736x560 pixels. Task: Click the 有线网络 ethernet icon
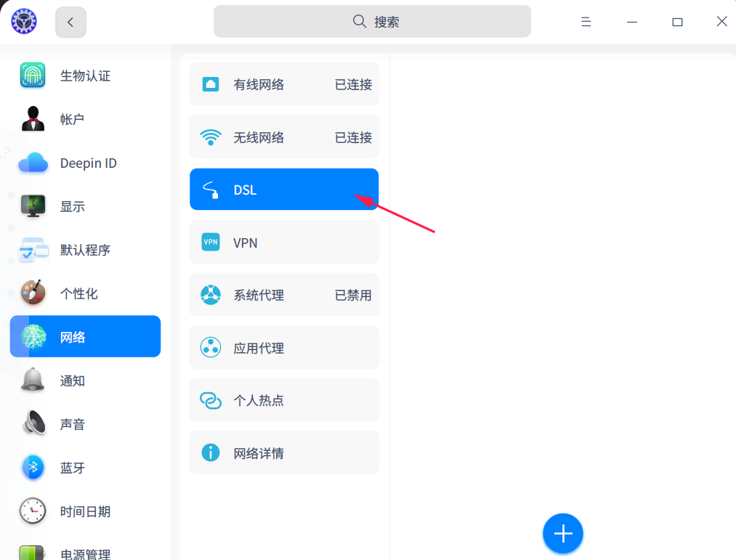(211, 84)
